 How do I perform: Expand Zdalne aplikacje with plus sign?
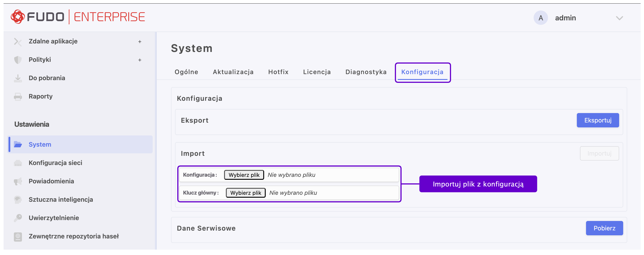click(x=140, y=42)
